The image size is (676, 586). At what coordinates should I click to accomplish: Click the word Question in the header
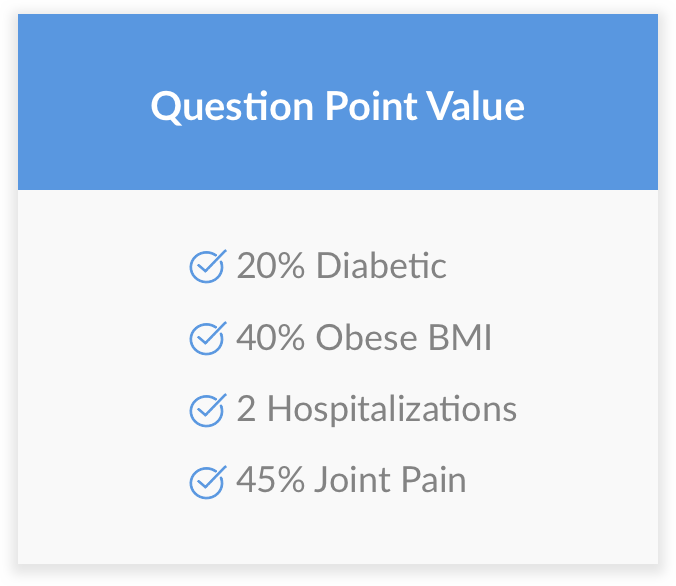coord(232,107)
